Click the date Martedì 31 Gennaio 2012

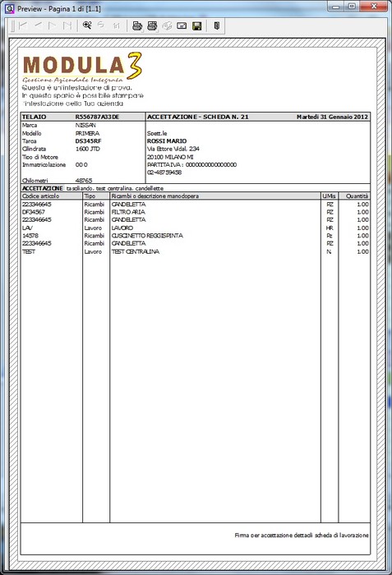point(332,117)
